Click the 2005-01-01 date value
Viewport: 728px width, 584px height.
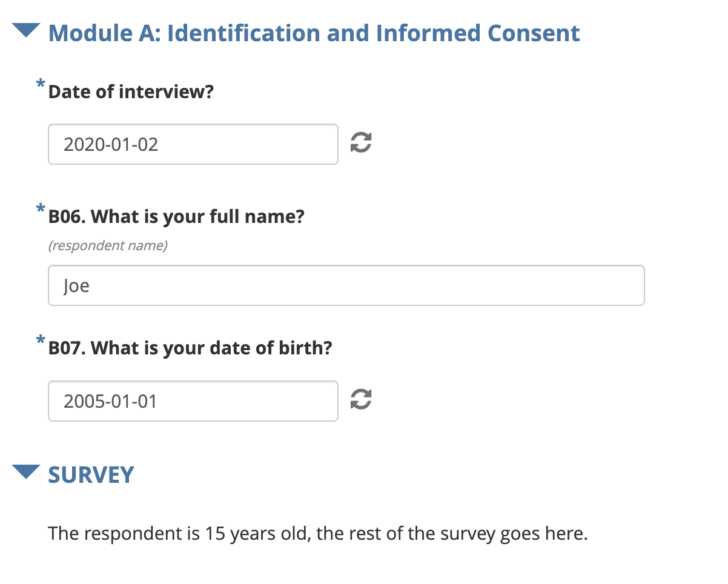click(110, 400)
